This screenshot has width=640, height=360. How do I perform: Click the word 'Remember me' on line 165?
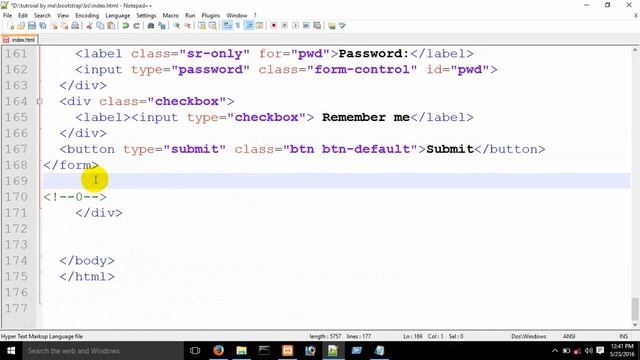pos(366,117)
